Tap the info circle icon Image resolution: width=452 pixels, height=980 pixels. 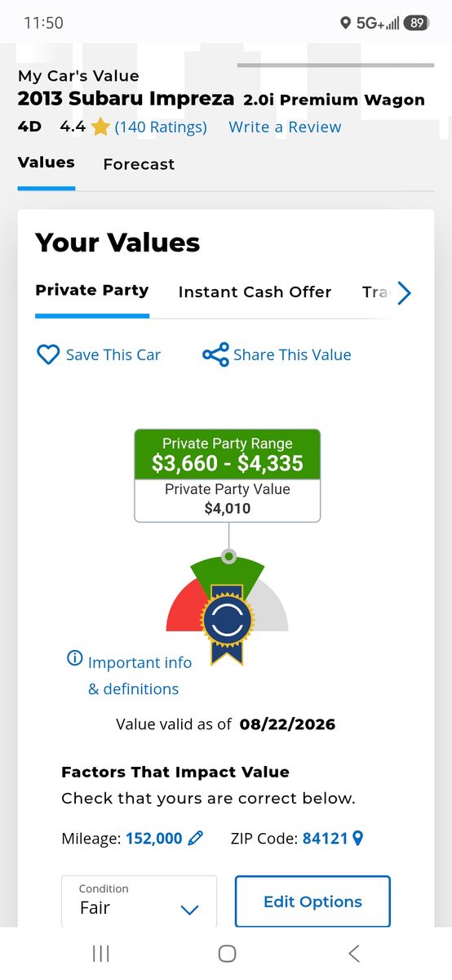coord(74,658)
